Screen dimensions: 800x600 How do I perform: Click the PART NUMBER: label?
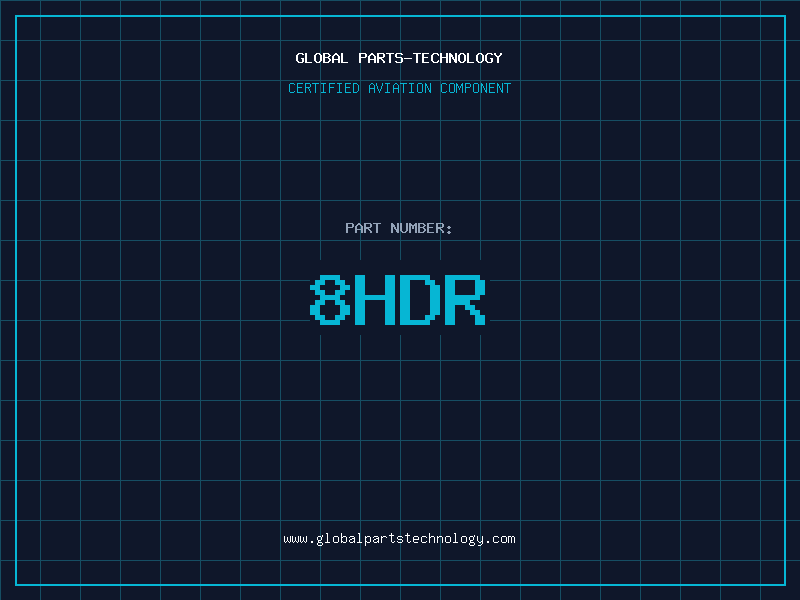tap(398, 228)
